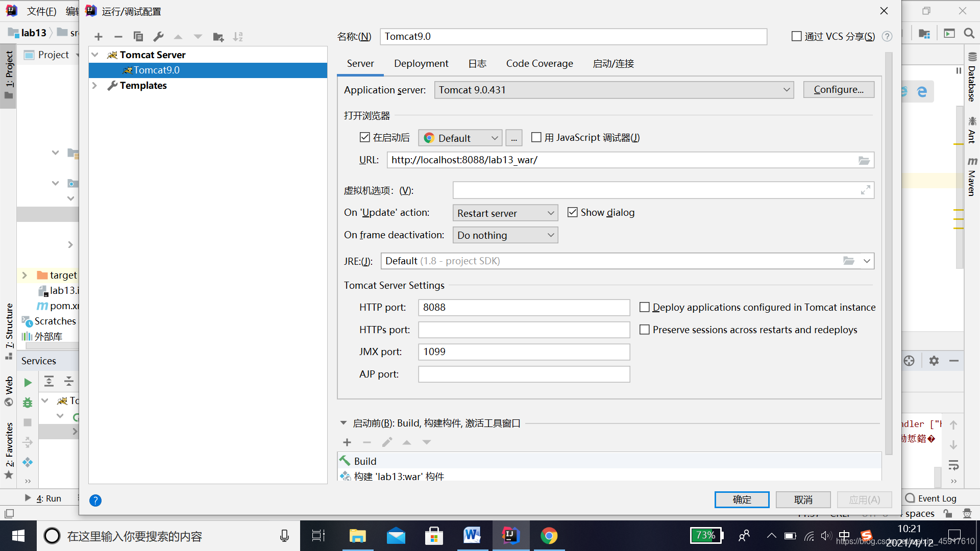The image size is (980, 551).
Task: Open the Database tool window
Action: [972, 77]
